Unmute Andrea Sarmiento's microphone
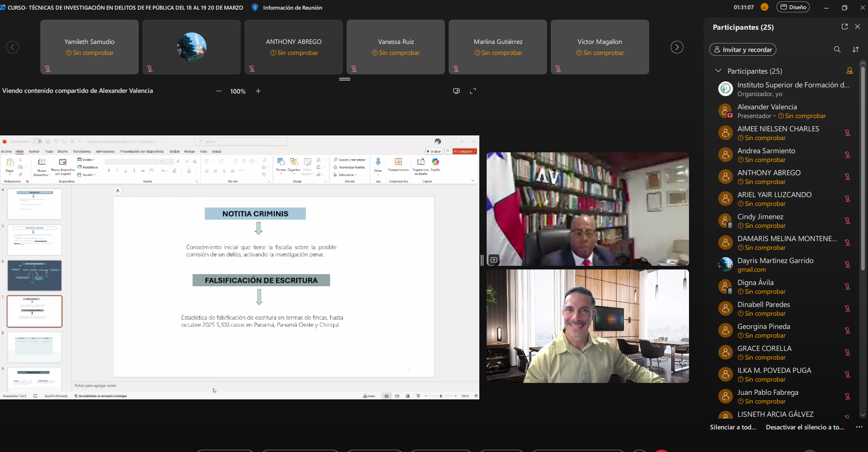The image size is (868, 452). coord(847,155)
